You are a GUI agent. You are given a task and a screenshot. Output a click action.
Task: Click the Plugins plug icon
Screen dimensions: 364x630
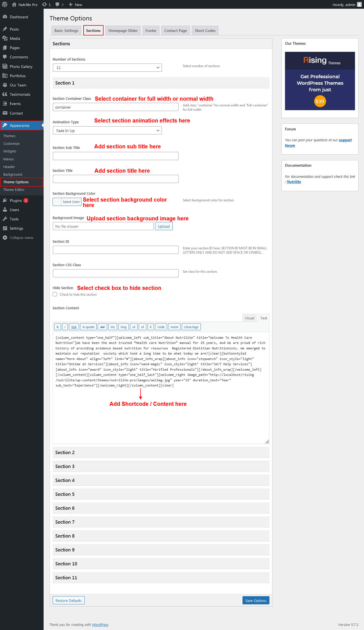pos(5,200)
